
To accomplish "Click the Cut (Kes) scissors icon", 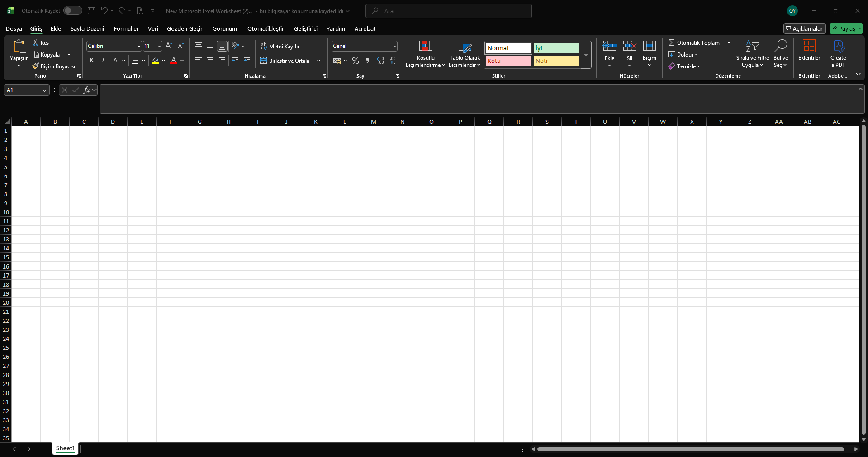I will point(35,42).
